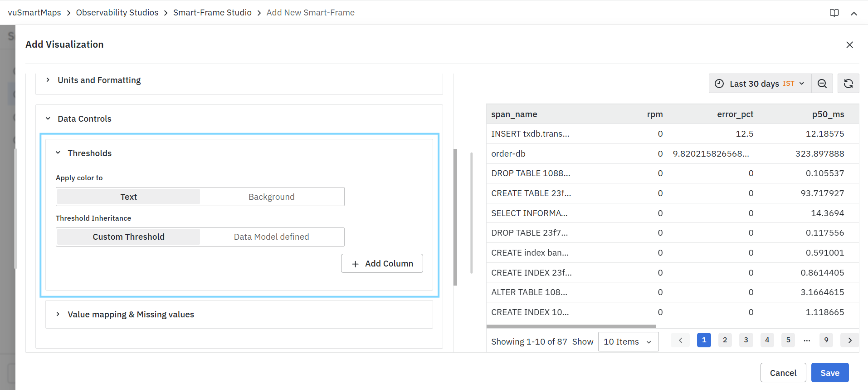Viewport: 868px width, 390px height.
Task: Click the CREATE INDEX 23f... cell
Action: click(532, 273)
